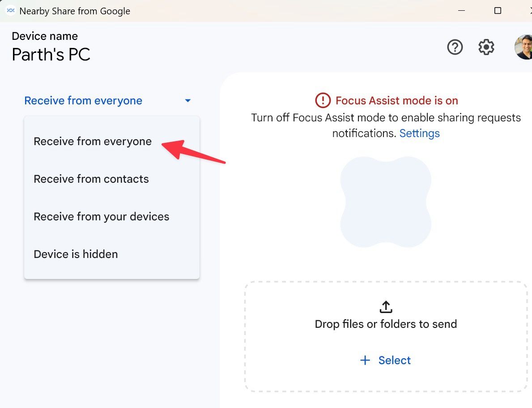Open the Focus Assist Settings link
Viewport: 532px width, 408px height.
pyautogui.click(x=419, y=133)
